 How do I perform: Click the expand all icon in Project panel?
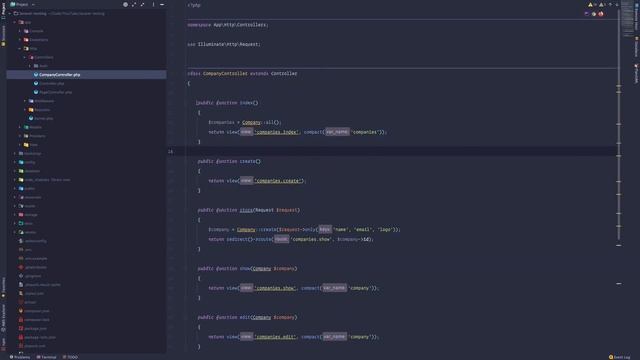[x=134, y=4]
